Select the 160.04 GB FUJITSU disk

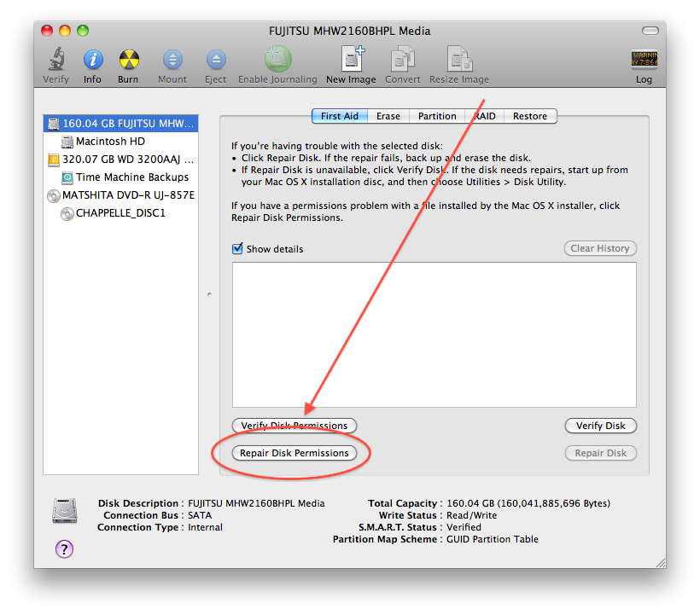[121, 124]
